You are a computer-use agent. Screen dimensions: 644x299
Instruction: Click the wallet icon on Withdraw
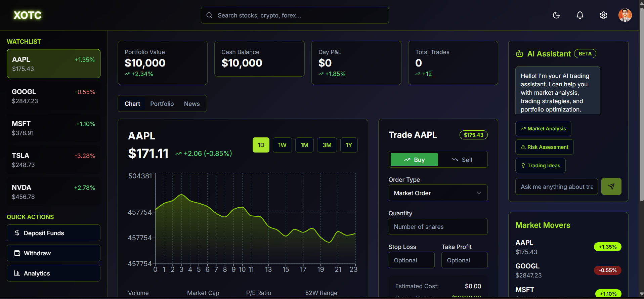point(17,253)
